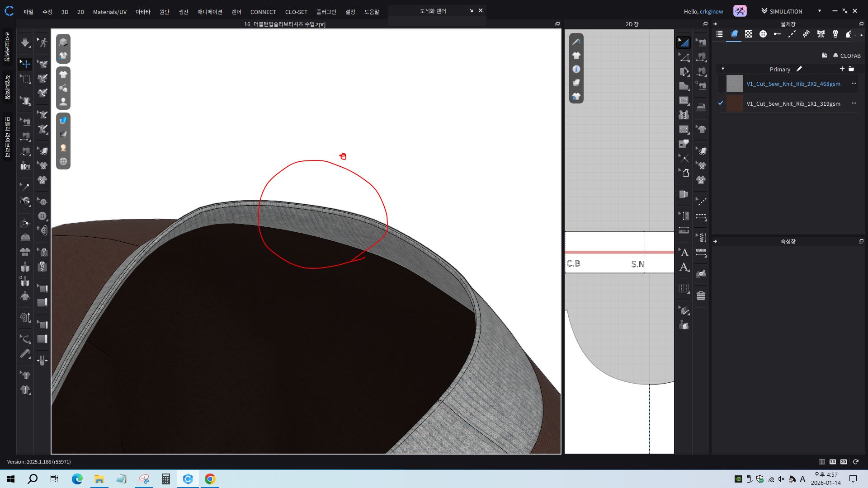Open the Topstitch tab icon
This screenshot has height=488, width=868.
pos(792,34)
